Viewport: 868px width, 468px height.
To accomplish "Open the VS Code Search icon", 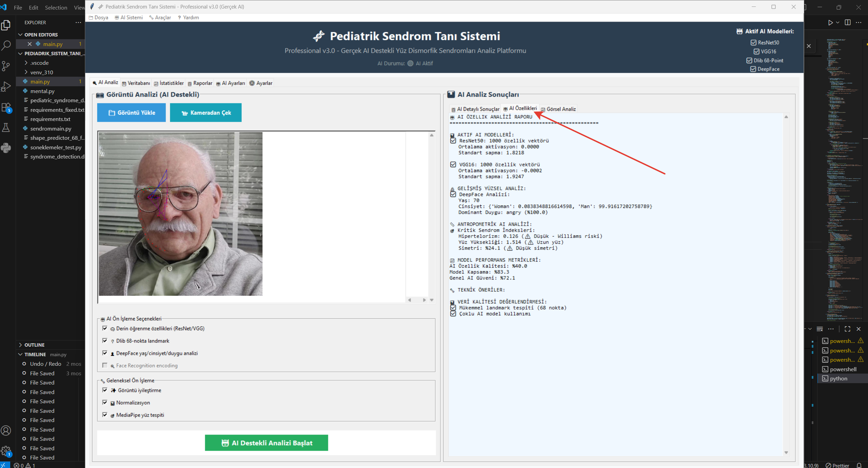I will [x=6, y=45].
